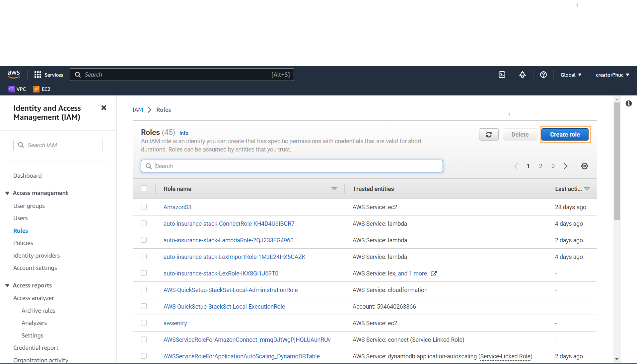The width and height of the screenshot is (637, 364).
Task: Click the AWS logo home icon
Action: 14,75
